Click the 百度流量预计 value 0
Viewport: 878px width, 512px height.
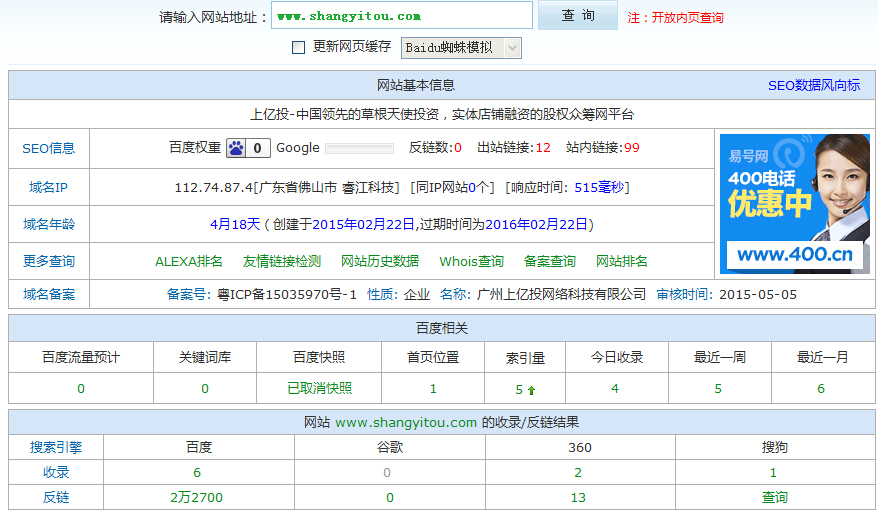tap(81, 389)
